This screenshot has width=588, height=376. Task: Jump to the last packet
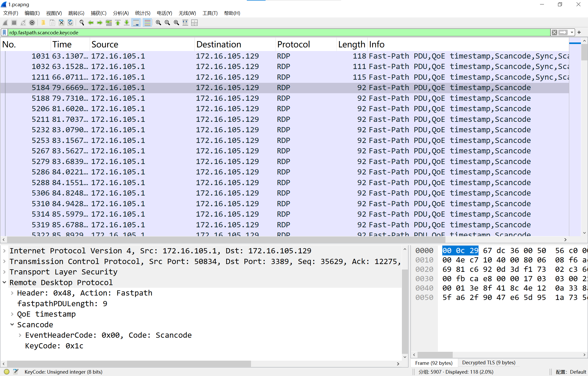pyautogui.click(x=127, y=23)
